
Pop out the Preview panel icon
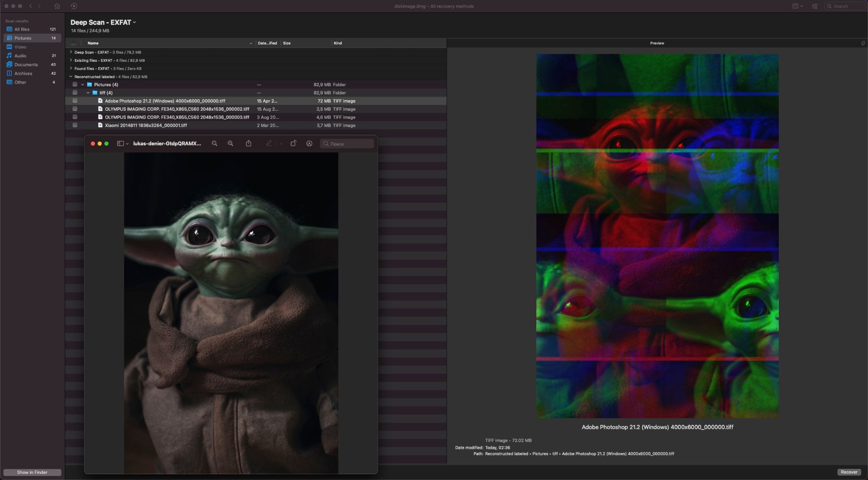(x=863, y=43)
